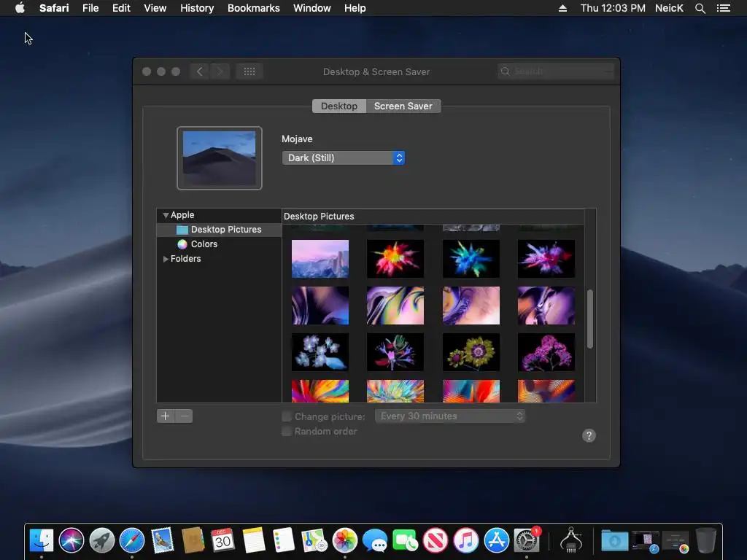Click the minus remove folder button
747x560 pixels.
point(184,416)
